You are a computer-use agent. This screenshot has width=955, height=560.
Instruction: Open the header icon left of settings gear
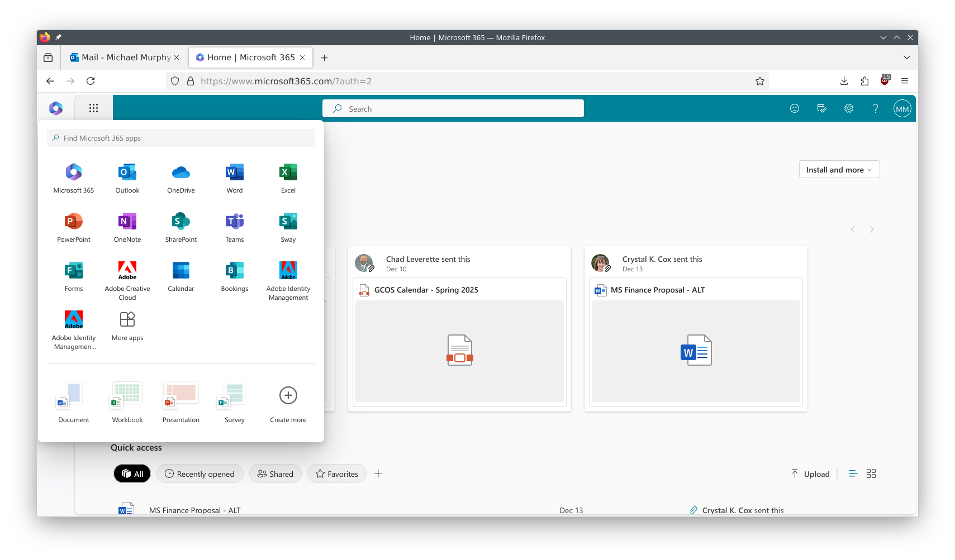tap(821, 108)
